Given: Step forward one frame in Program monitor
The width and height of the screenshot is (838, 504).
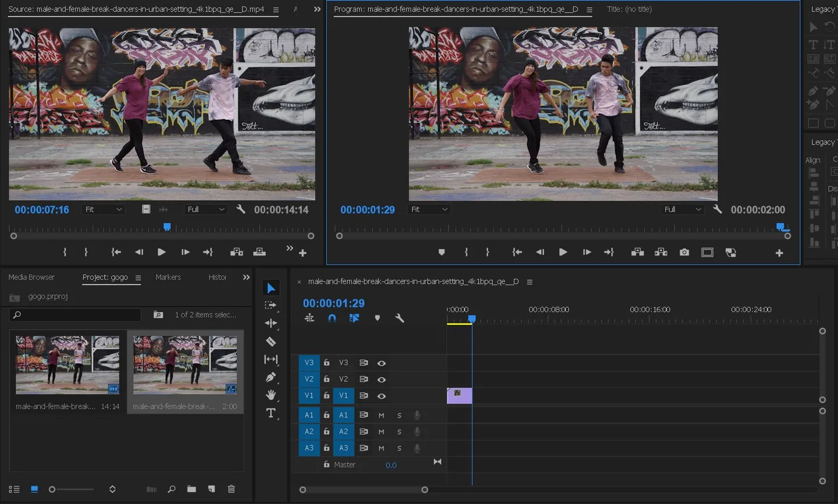Looking at the screenshot, I should 587,252.
